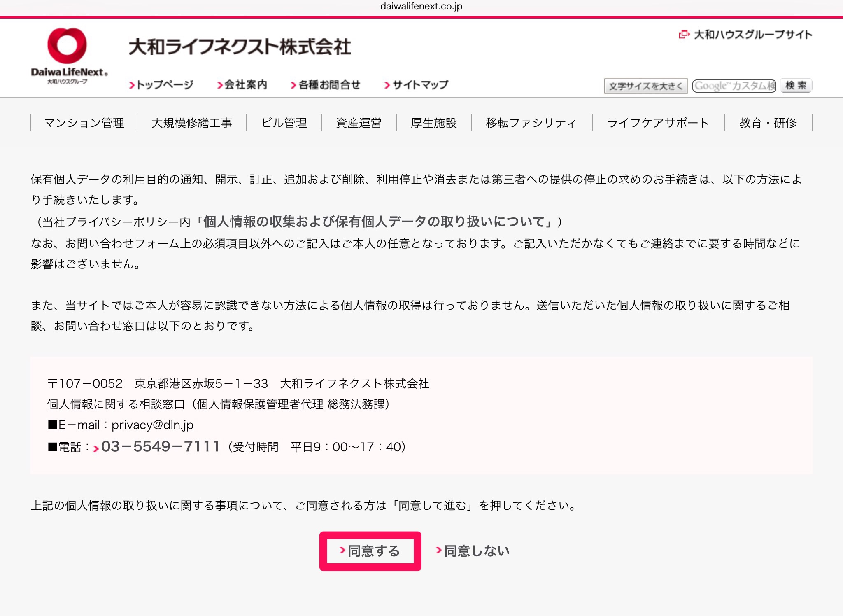Click the 検索 search button
This screenshot has height=616, width=843.
point(795,86)
